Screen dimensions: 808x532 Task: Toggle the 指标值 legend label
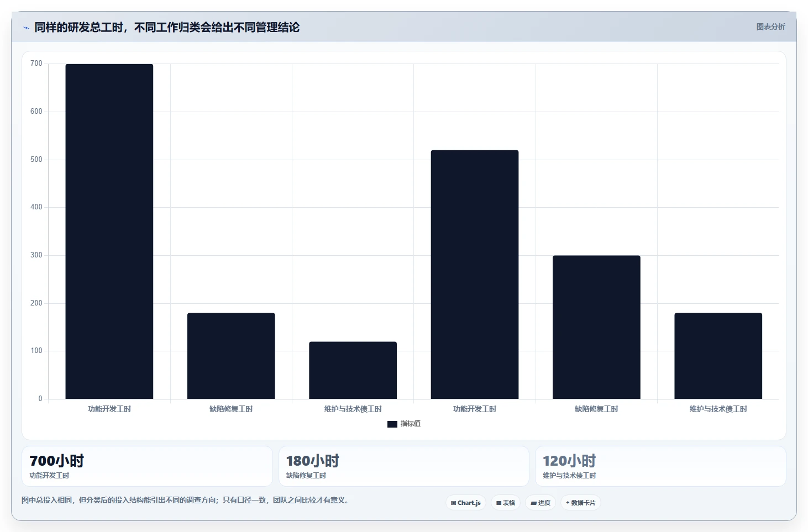[411, 424]
